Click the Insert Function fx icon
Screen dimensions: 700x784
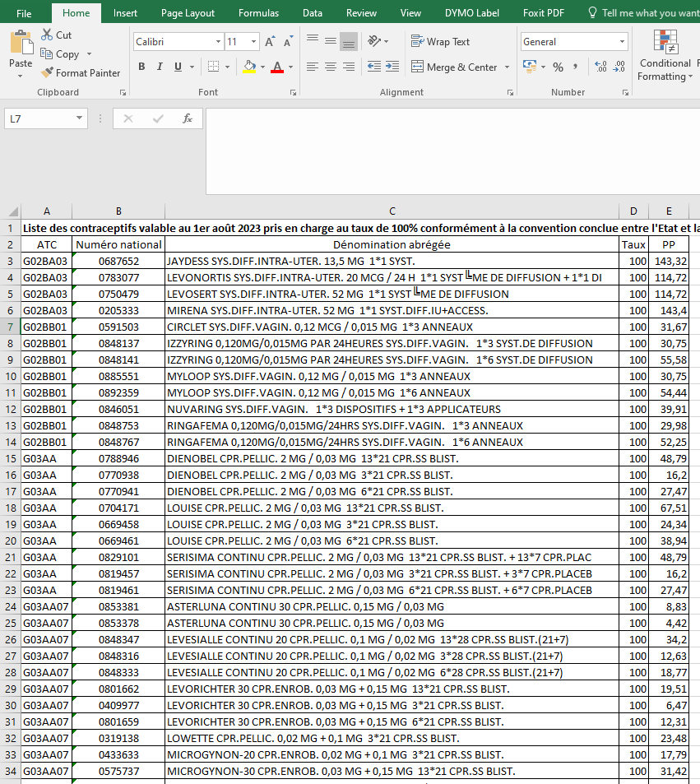(x=187, y=118)
